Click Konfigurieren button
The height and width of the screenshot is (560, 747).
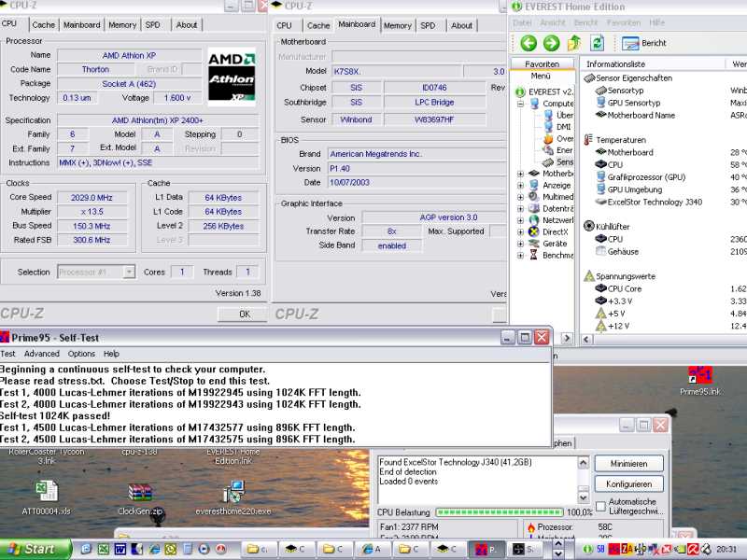[628, 484]
